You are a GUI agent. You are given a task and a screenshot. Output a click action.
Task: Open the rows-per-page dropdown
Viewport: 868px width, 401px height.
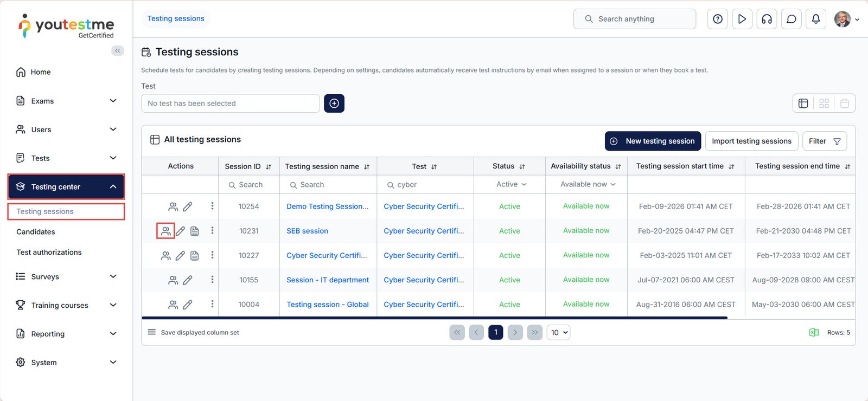tap(559, 333)
